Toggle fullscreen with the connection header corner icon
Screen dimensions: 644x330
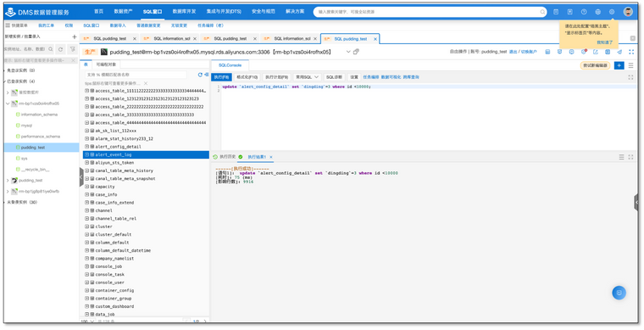coord(631,52)
